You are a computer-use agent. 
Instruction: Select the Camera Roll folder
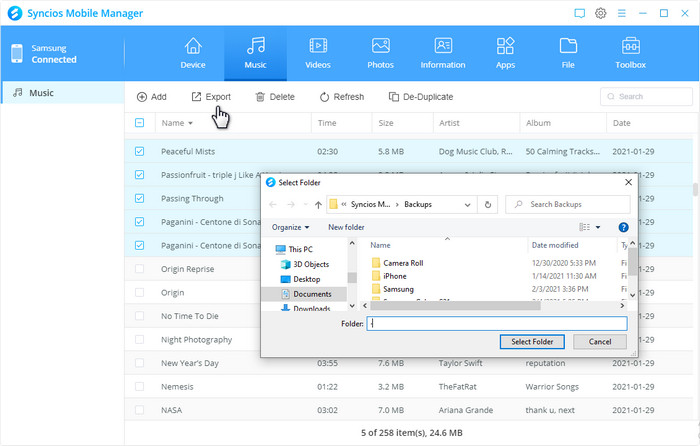[397, 263]
